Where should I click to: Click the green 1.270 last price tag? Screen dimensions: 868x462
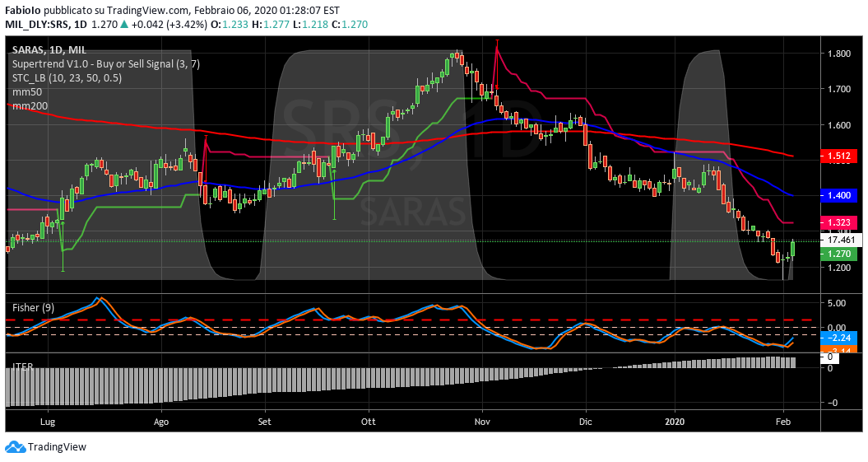pos(840,254)
